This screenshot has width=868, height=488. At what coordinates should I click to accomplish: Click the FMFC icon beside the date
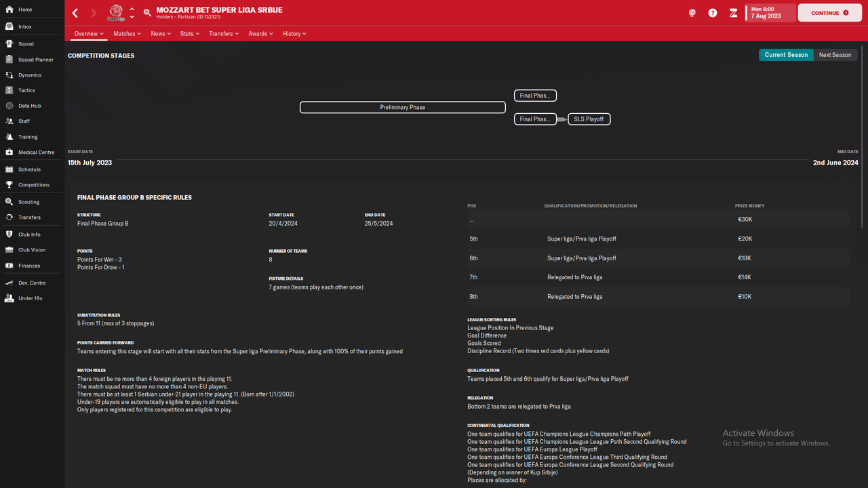733,13
